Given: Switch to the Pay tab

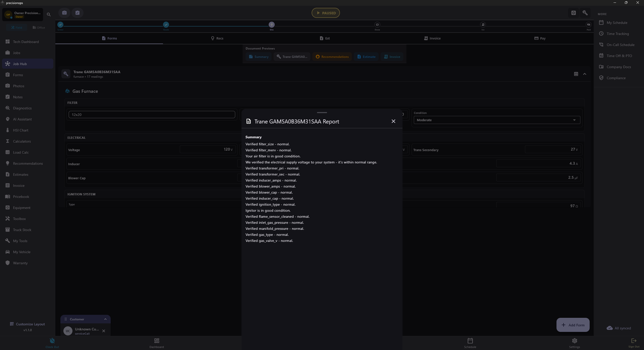Looking at the screenshot, I should (540, 38).
